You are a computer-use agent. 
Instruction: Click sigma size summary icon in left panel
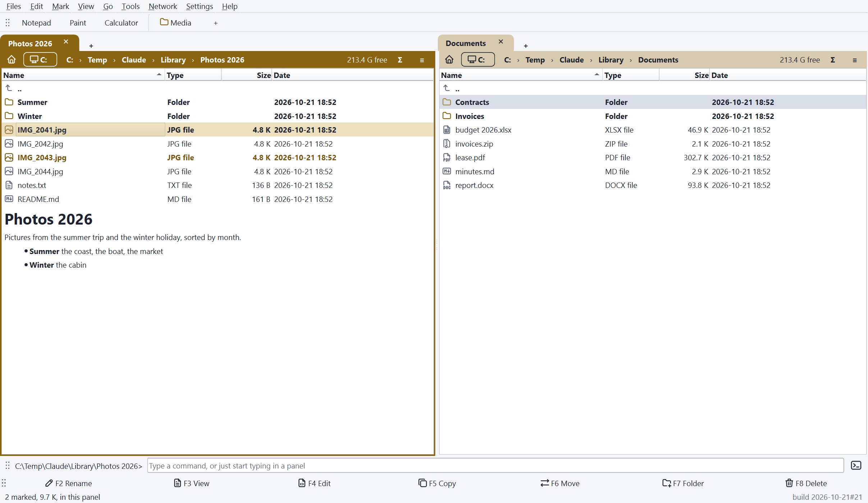[400, 60]
